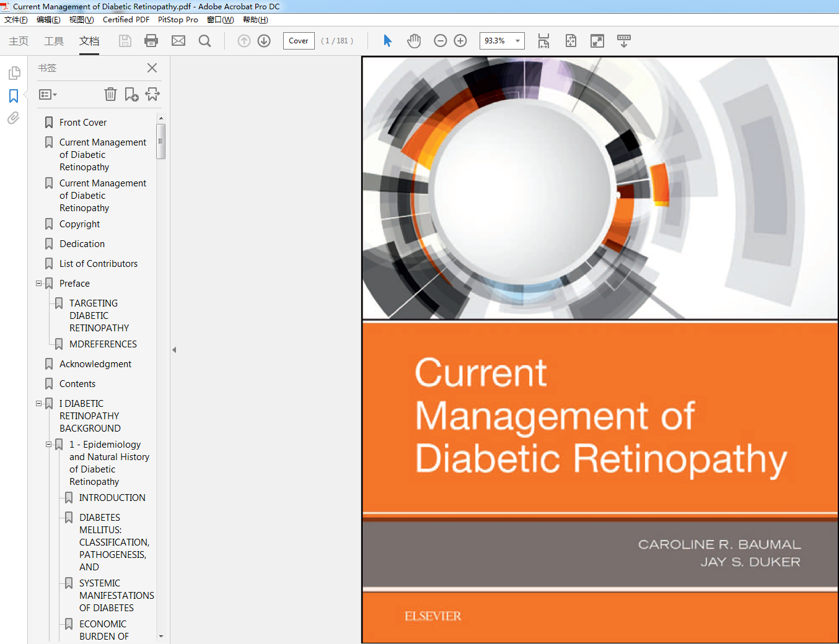This screenshot has height=644, width=839.
Task: Select the Preface bookmark
Action: click(x=74, y=284)
